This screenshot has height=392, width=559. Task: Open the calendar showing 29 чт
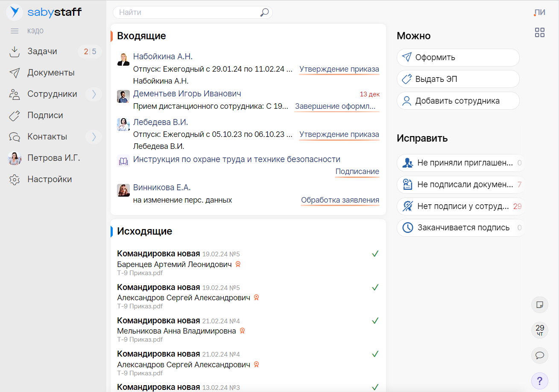pos(539,330)
